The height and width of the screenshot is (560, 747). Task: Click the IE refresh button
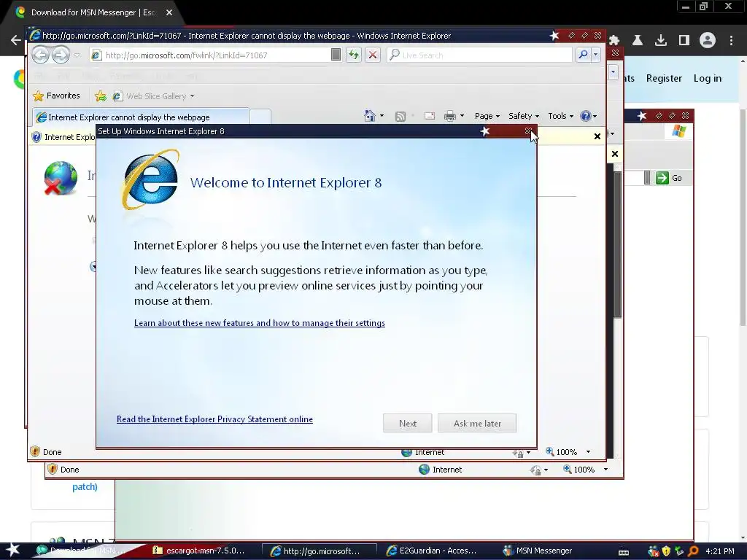tap(354, 55)
